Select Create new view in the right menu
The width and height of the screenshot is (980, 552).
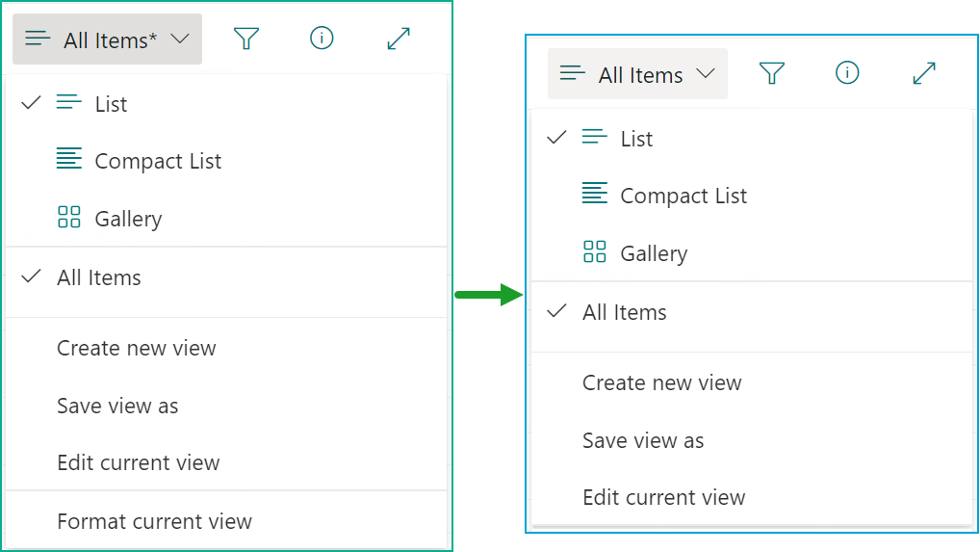click(661, 382)
